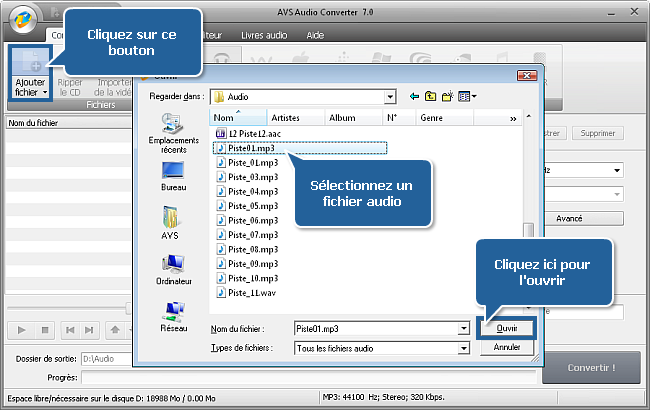This screenshot has width=650, height=410.
Task: Select file Piste_08.mp3
Action: click(x=247, y=250)
